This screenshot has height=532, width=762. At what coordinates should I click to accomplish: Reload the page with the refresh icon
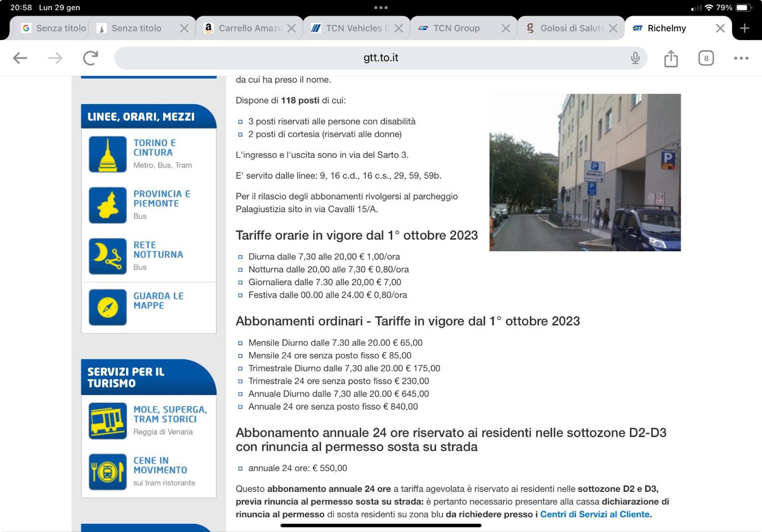tap(90, 58)
